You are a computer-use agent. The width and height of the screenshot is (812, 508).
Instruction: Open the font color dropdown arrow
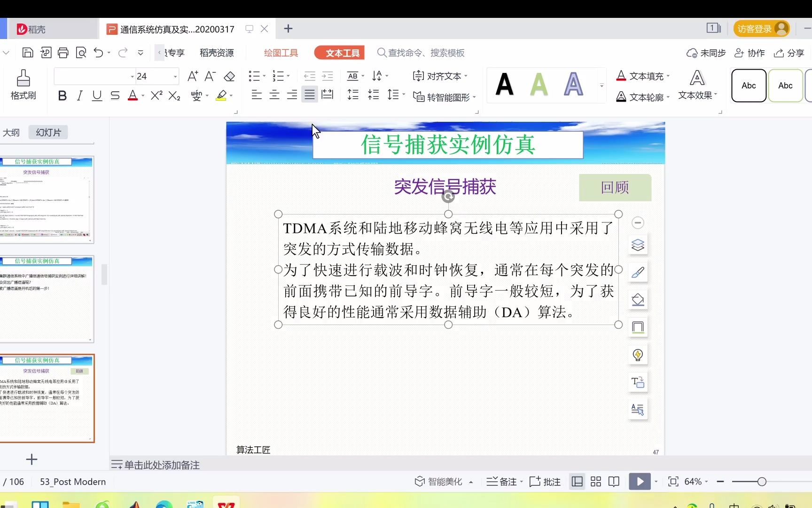tap(143, 95)
